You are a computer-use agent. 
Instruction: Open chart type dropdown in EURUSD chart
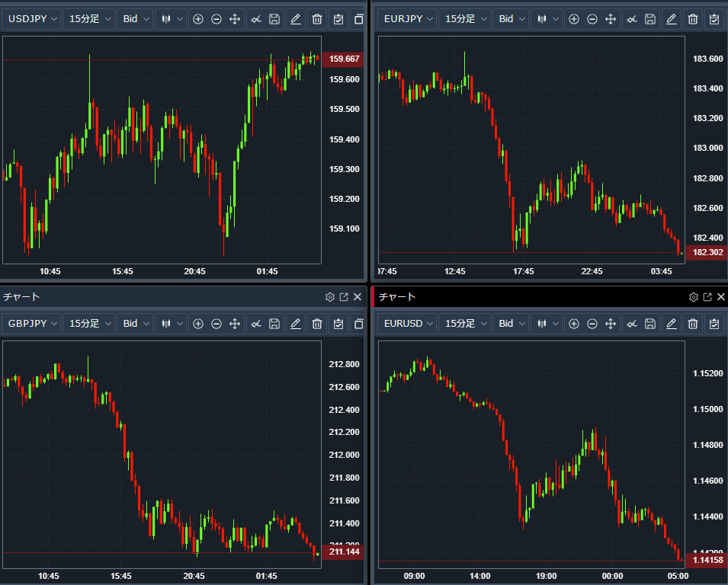point(547,324)
